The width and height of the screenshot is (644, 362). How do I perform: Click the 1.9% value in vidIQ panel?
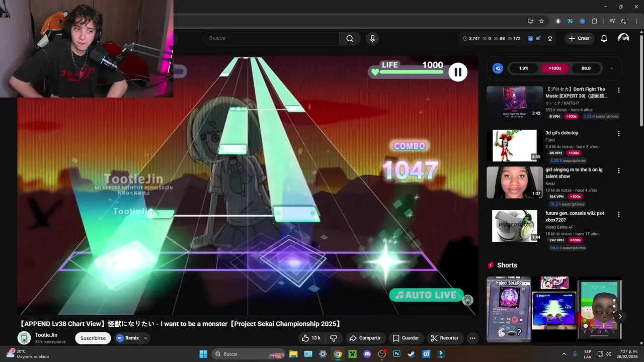click(x=524, y=68)
